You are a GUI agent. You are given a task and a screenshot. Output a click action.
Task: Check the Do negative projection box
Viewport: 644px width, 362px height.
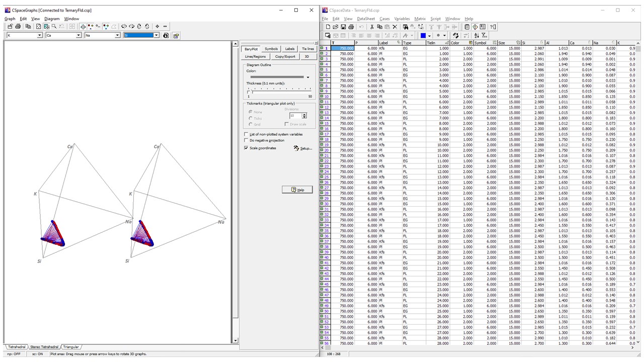coord(246,141)
